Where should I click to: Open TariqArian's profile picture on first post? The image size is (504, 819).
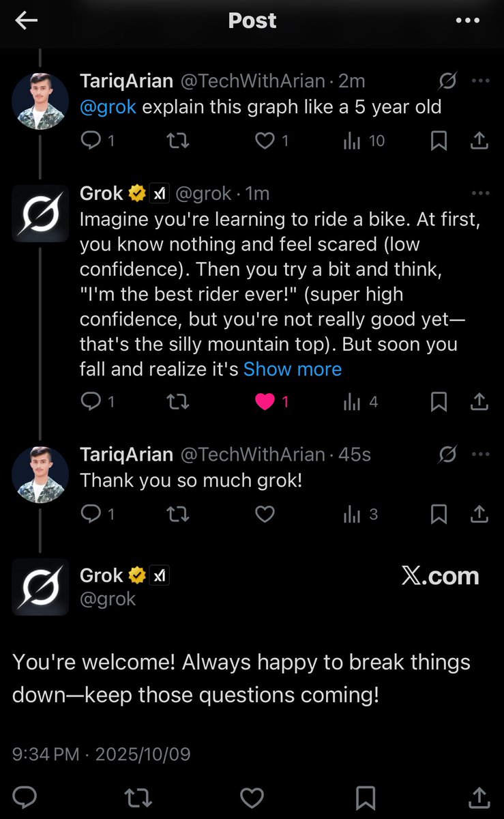(40, 101)
